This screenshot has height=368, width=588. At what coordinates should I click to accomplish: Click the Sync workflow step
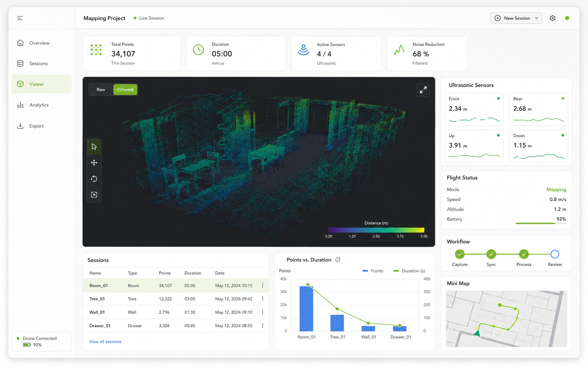pyautogui.click(x=491, y=254)
